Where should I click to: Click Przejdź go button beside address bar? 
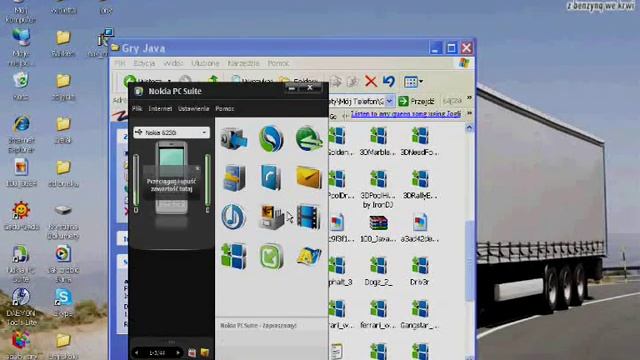(x=416, y=101)
